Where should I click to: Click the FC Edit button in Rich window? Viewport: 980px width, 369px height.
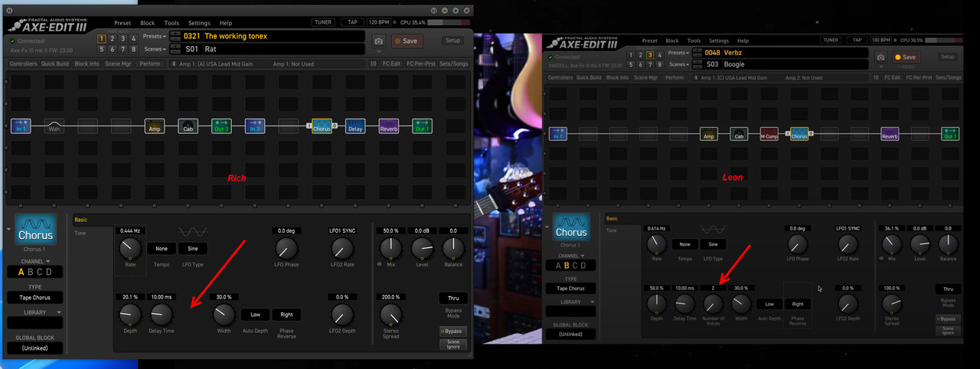point(391,64)
